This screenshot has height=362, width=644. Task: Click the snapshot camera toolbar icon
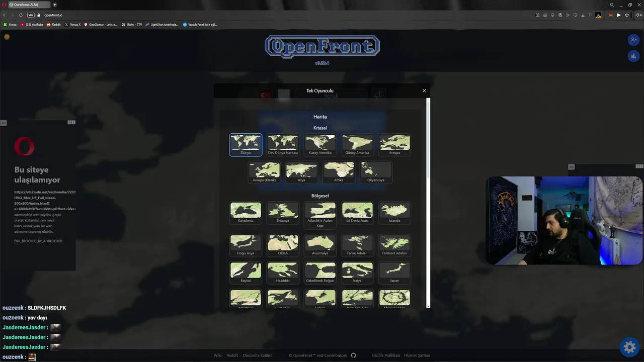[x=545, y=15]
